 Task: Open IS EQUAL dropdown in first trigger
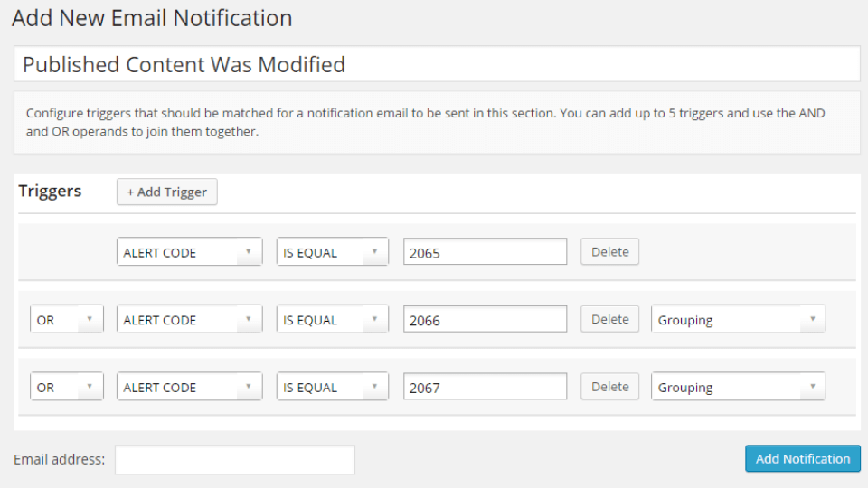[332, 252]
